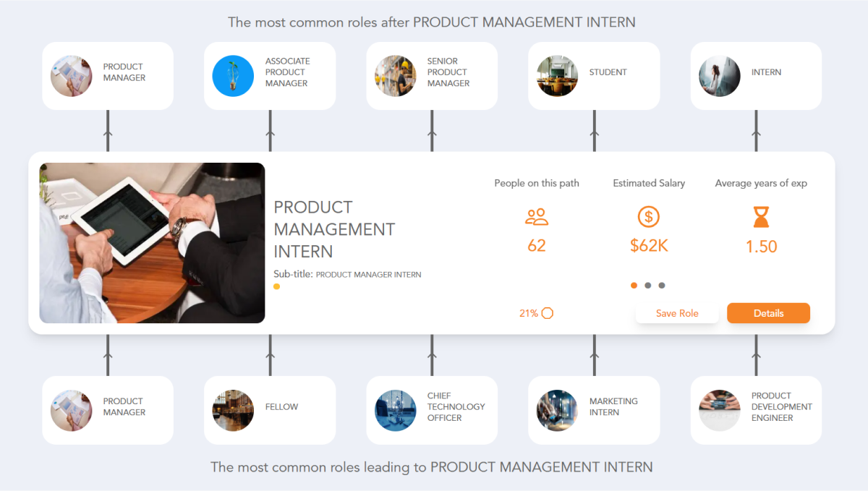868x491 pixels.
Task: Select the third gray pagination dot
Action: pyautogui.click(x=662, y=285)
